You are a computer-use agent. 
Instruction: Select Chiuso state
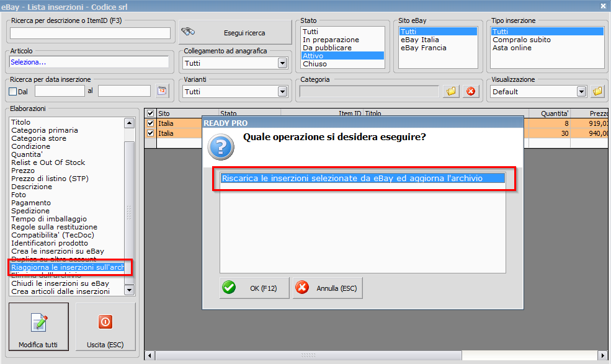click(342, 64)
